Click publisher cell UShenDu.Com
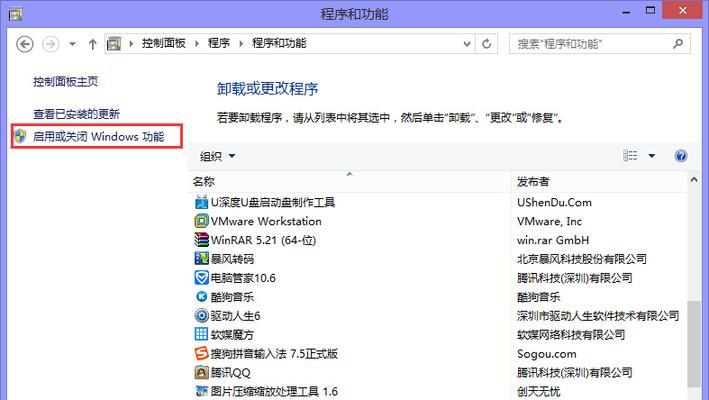Viewport: 709px width, 400px height. click(554, 202)
